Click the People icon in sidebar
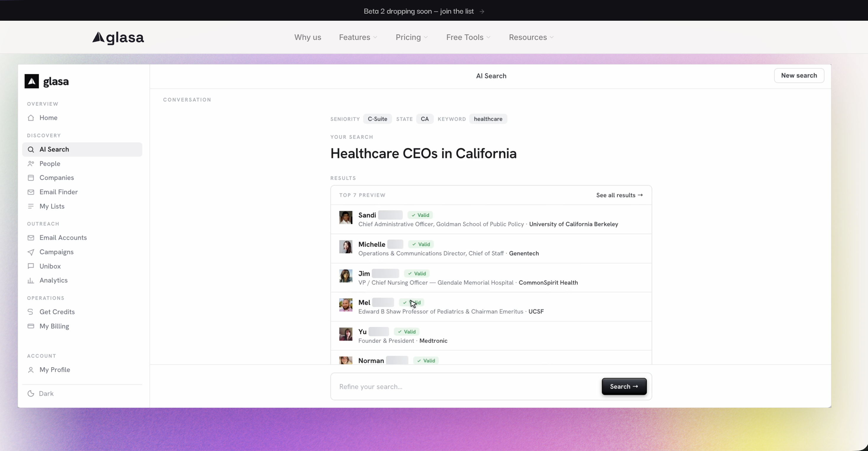The height and width of the screenshot is (451, 868). pyautogui.click(x=31, y=164)
